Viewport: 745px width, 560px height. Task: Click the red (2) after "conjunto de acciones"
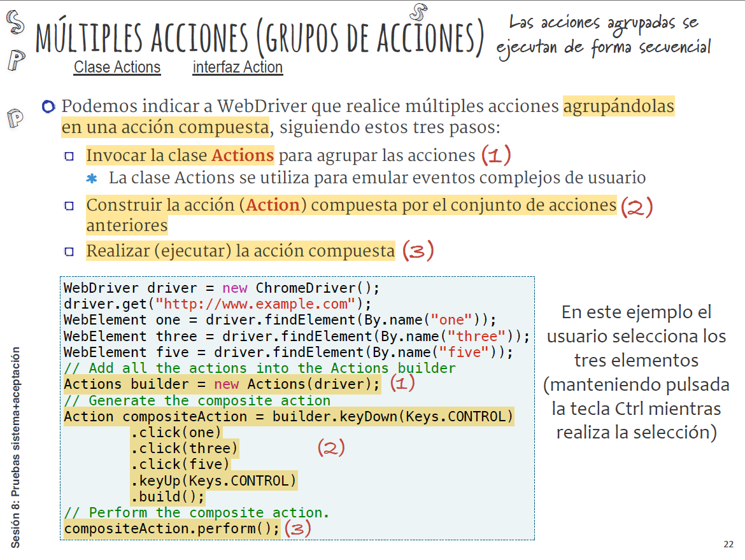click(637, 207)
